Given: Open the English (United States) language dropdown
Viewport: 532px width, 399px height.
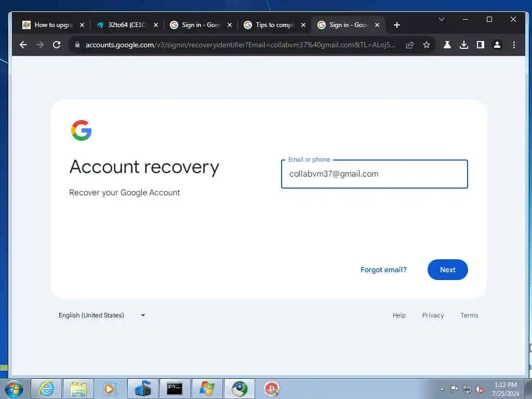Looking at the screenshot, I should tap(102, 315).
